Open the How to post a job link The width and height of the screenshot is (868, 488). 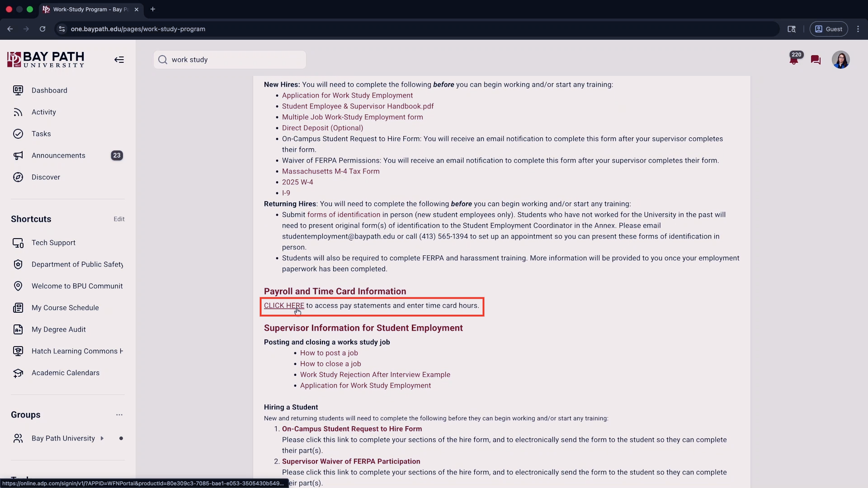click(x=329, y=353)
